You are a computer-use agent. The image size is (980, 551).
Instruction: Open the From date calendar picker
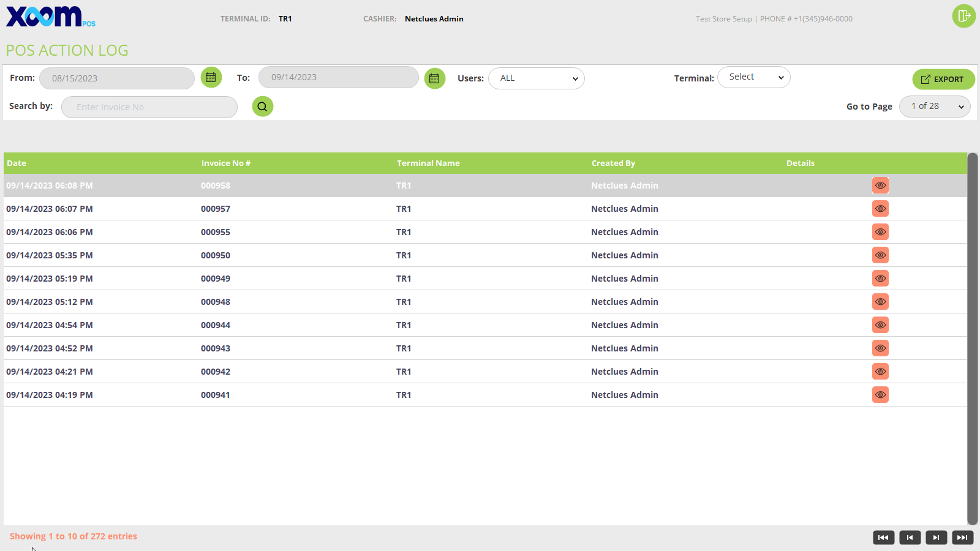[x=211, y=78]
